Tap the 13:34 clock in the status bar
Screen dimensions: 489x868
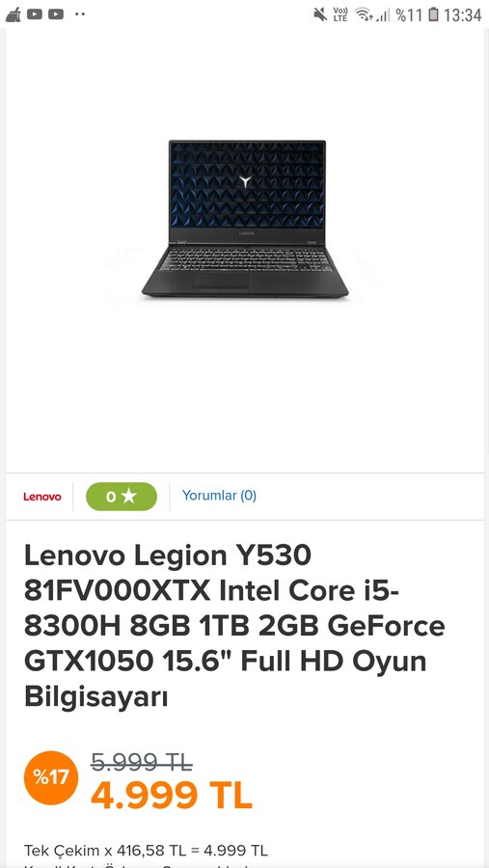pos(462,14)
